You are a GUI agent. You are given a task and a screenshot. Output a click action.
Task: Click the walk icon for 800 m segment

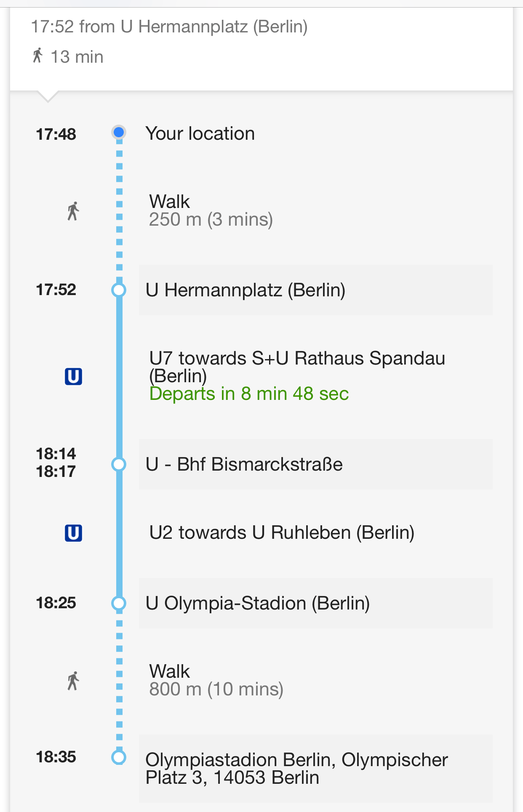(73, 681)
